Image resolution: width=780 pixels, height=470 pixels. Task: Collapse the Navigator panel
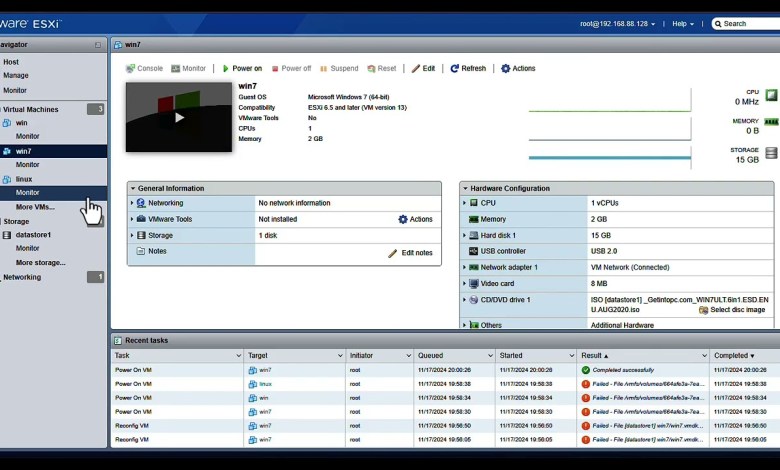click(x=98, y=45)
